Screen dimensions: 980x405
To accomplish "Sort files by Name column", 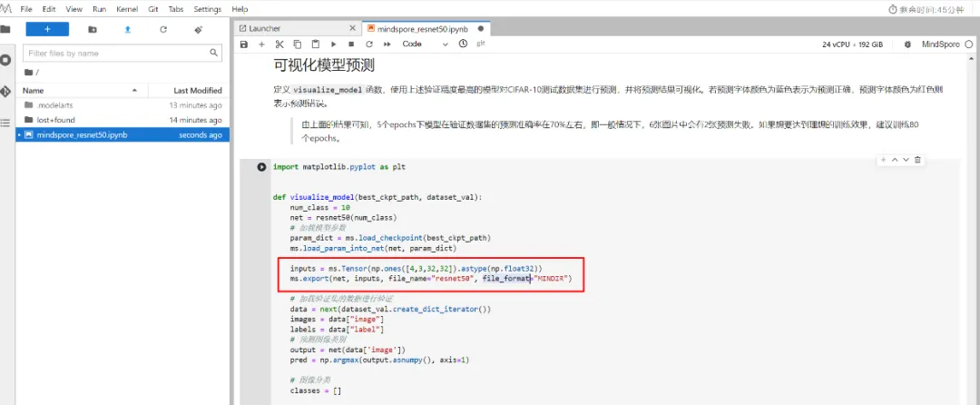I will [34, 90].
